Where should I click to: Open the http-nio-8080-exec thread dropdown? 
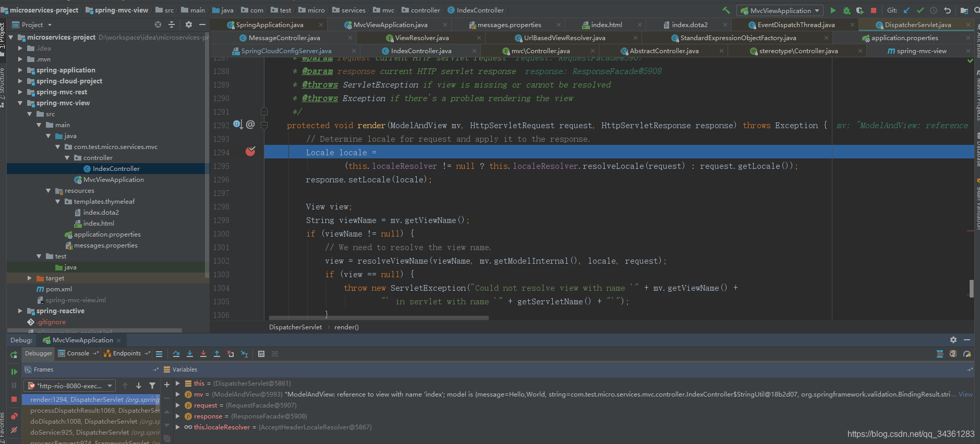pyautogui.click(x=69, y=386)
